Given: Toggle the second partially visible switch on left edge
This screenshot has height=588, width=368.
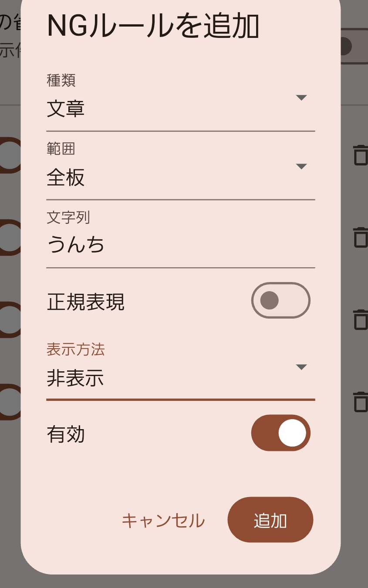Looking at the screenshot, I should 10,237.
